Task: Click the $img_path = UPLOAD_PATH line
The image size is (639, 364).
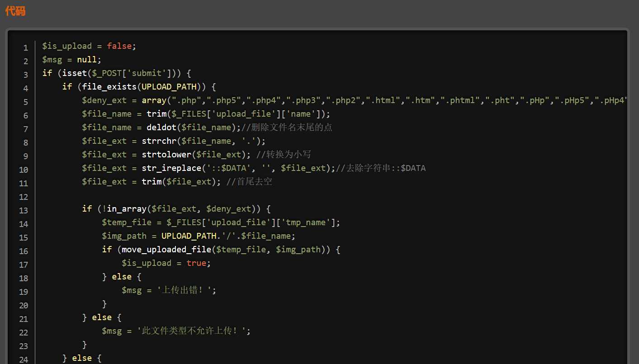Action: (199, 236)
